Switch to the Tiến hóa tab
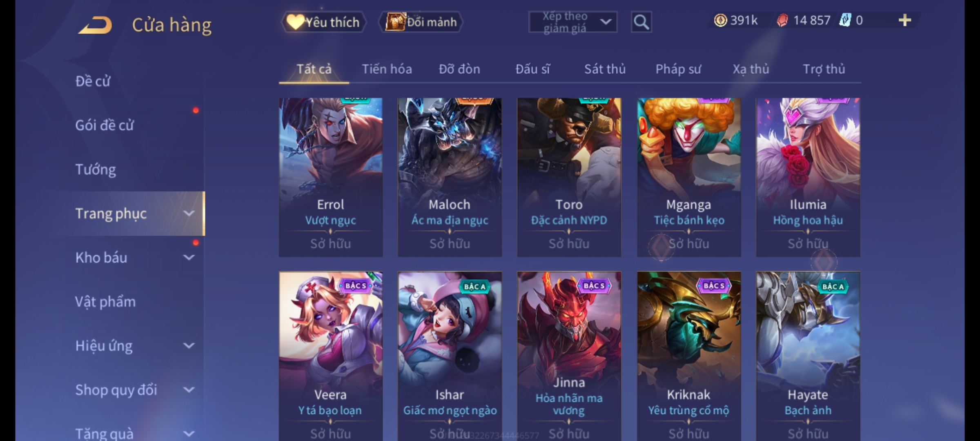 click(x=387, y=69)
